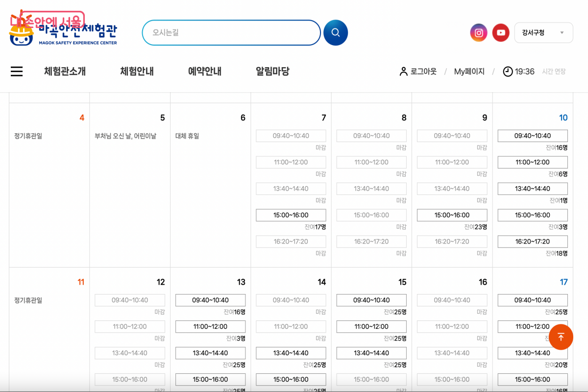Screen dimensions: 588x392
Task: Open the YouTube icon link
Action: pyautogui.click(x=501, y=33)
